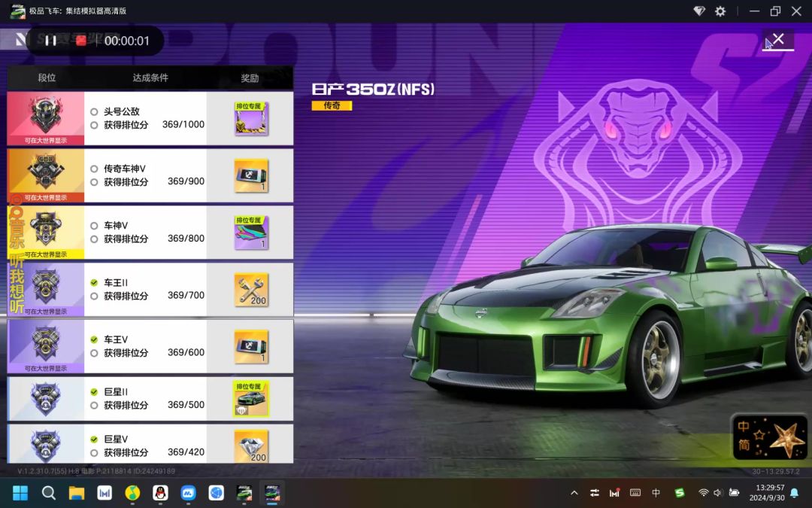Click the 巨星II rank badge icon
The width and height of the screenshot is (812, 508).
(x=46, y=399)
